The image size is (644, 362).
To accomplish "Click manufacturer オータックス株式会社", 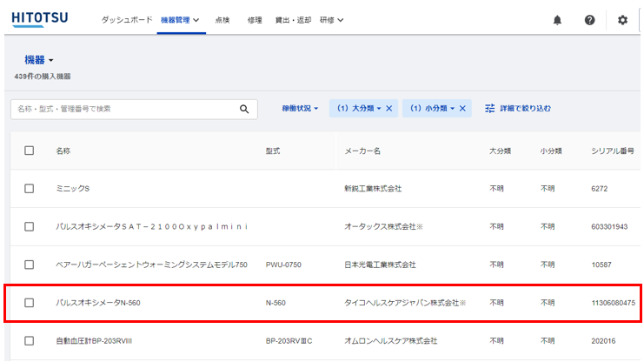I will click(383, 226).
